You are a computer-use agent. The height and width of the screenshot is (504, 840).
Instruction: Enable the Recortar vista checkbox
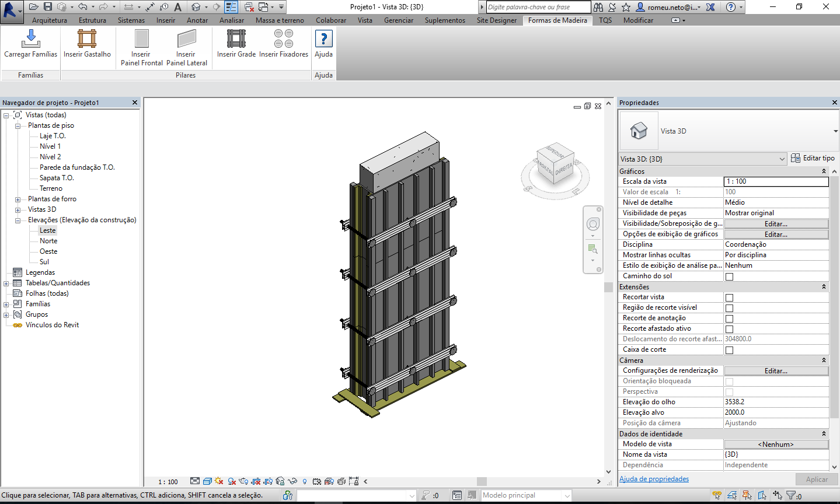(729, 297)
